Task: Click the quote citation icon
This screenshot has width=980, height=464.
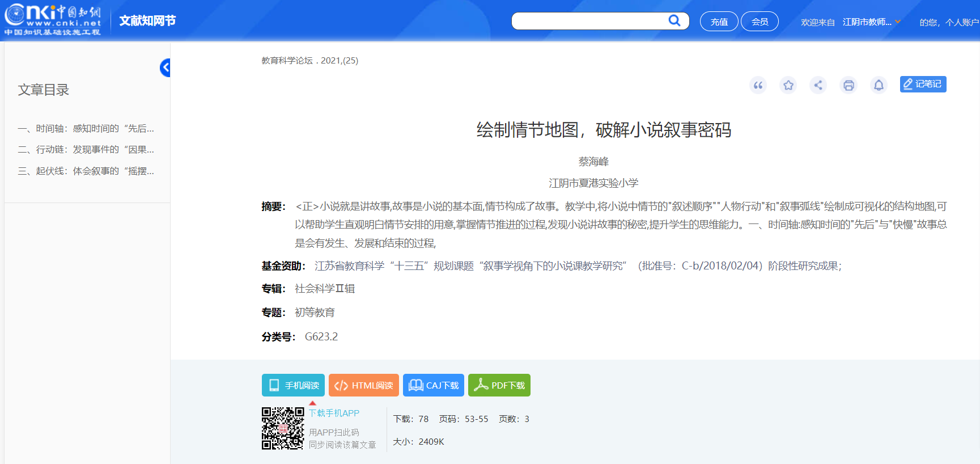Action: [x=758, y=85]
